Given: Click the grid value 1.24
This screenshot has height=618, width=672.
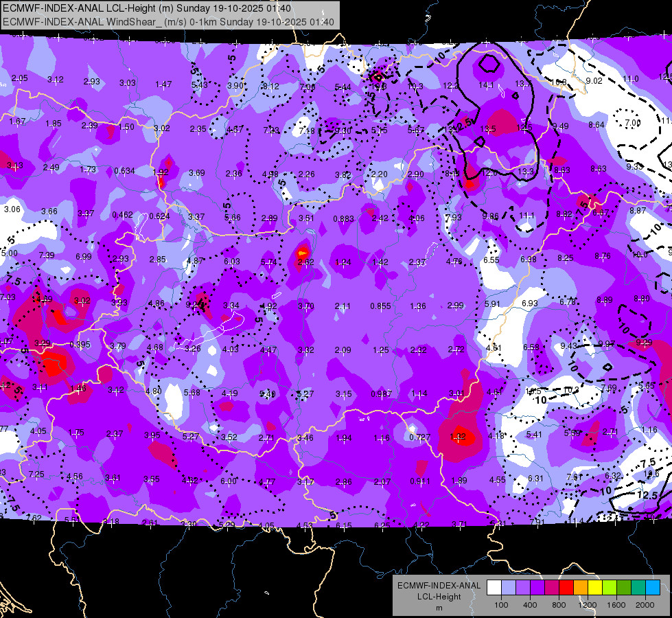Looking at the screenshot, I should (x=343, y=262).
